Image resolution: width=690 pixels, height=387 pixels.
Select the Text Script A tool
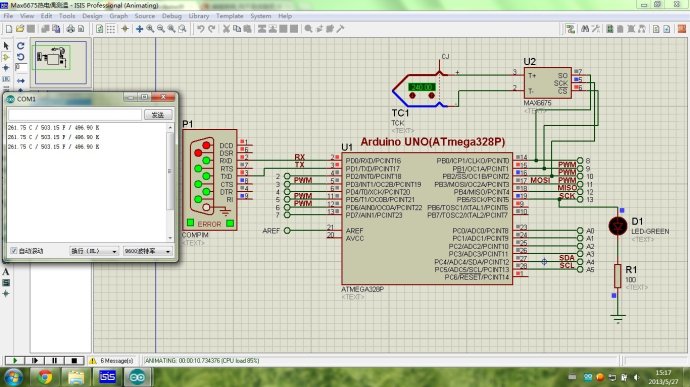click(6, 272)
